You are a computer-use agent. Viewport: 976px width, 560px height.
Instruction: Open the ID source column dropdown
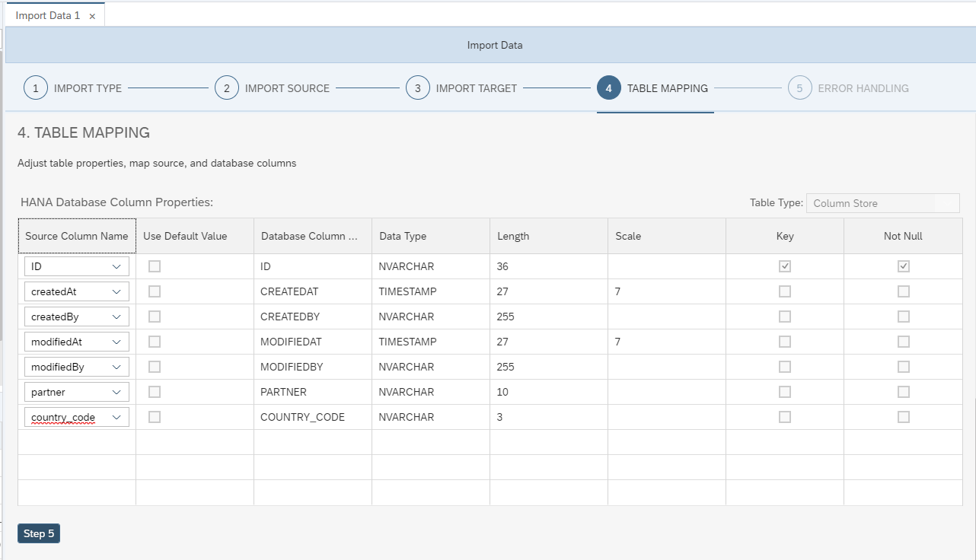[118, 266]
